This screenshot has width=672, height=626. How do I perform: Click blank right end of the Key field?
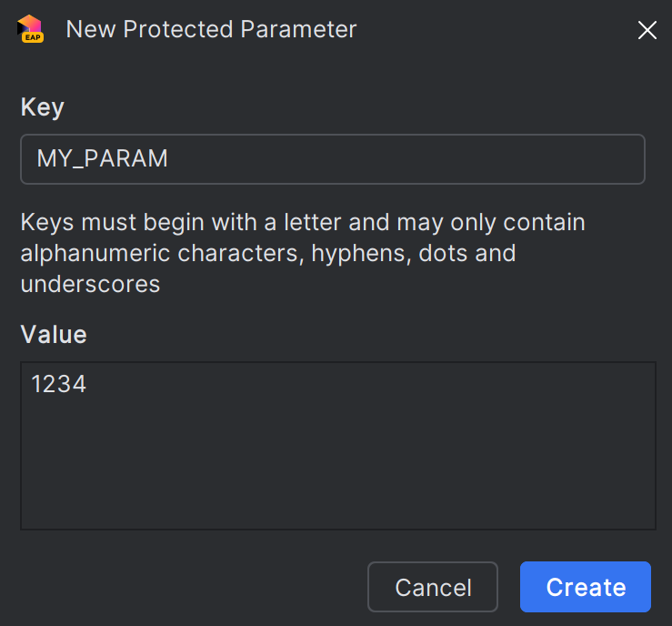(564, 159)
